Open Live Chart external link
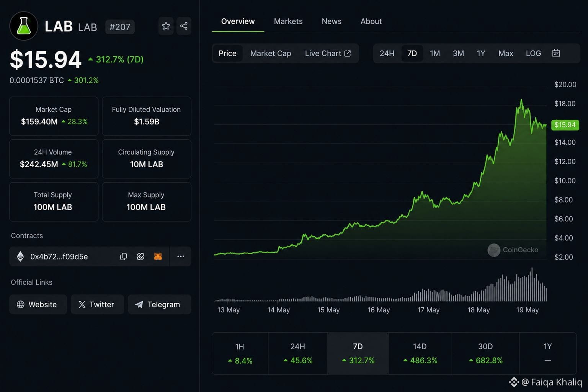Viewport: 588px width, 392px height. (328, 54)
